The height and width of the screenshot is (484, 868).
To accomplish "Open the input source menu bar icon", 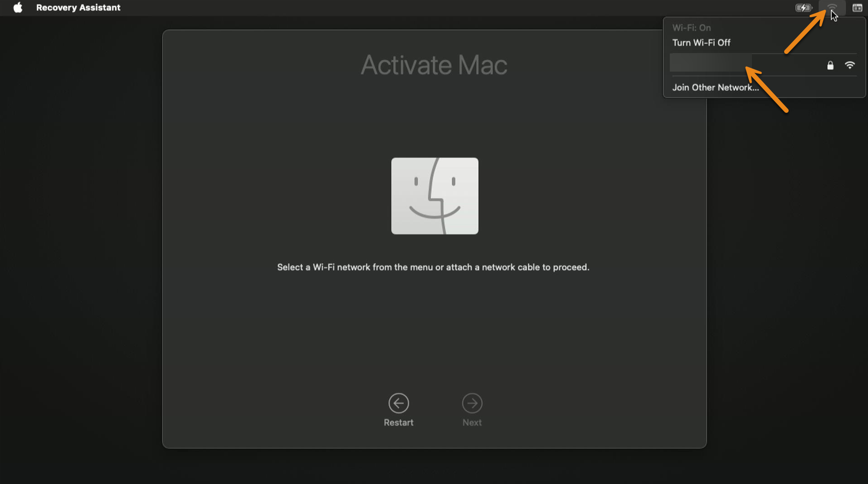I will 857,8.
